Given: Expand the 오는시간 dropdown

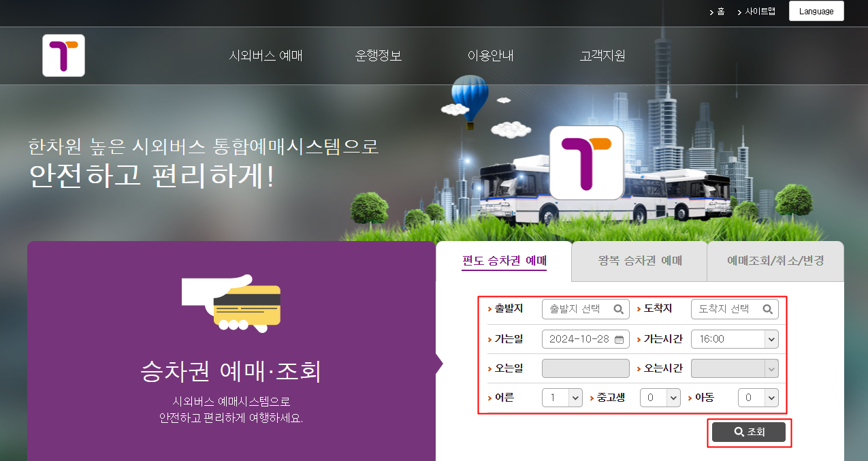Looking at the screenshot, I should point(735,368).
